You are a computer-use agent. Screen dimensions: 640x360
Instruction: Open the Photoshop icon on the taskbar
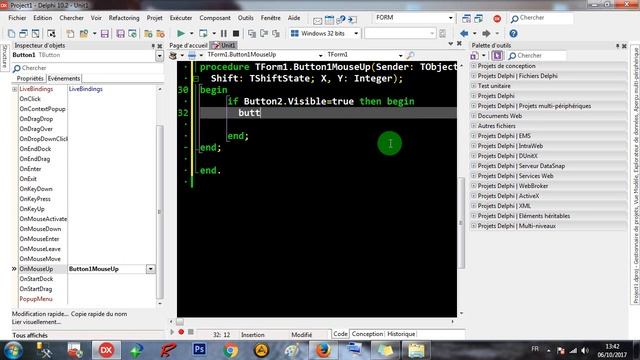pyautogui.click(x=199, y=350)
